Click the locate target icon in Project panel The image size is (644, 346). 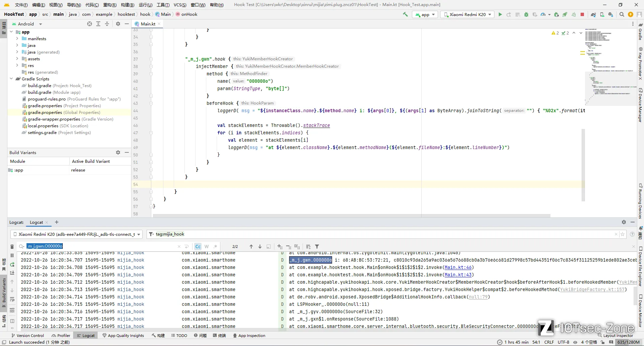click(x=90, y=24)
